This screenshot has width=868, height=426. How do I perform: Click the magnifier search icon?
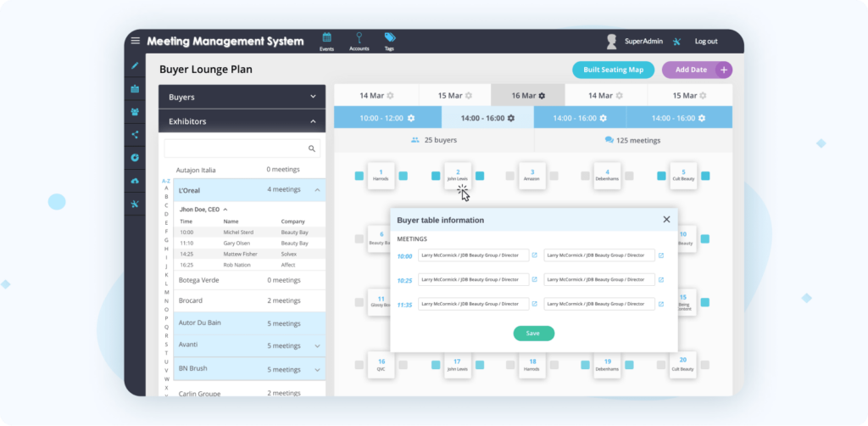[312, 149]
